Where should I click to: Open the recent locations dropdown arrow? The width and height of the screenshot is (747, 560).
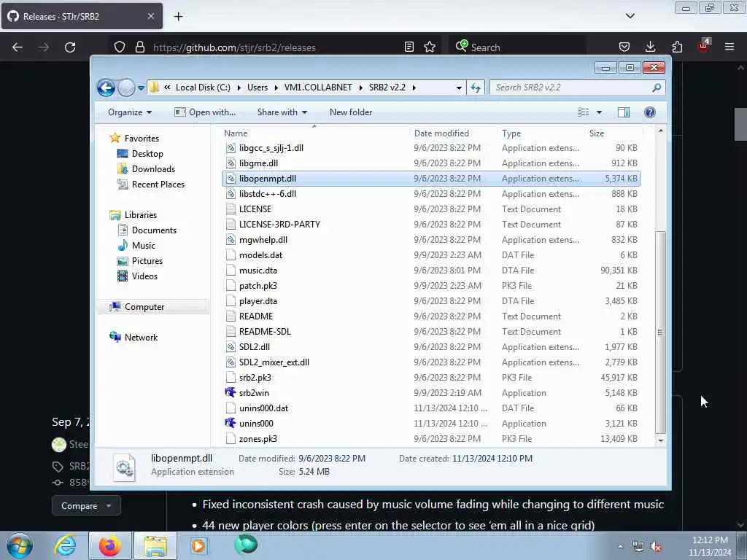pos(141,88)
